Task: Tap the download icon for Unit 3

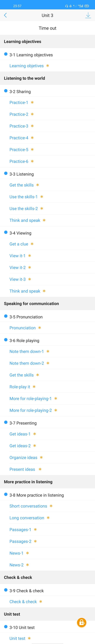Action: [88, 15]
